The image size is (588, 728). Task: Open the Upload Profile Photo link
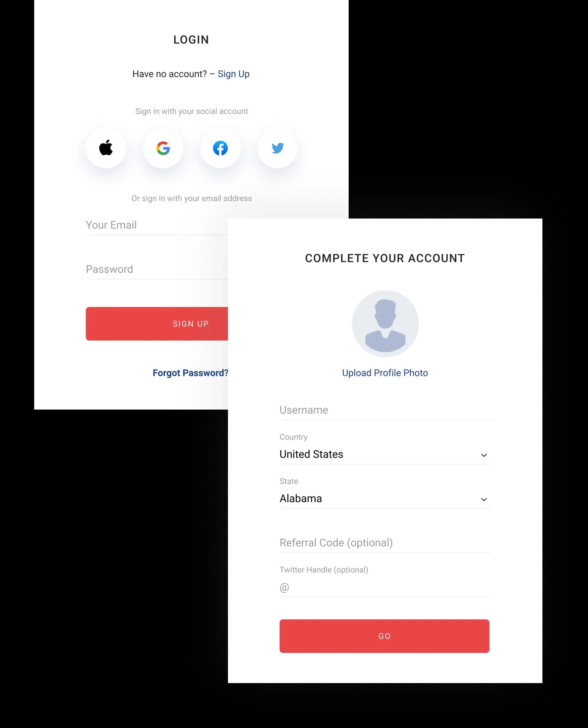(385, 373)
